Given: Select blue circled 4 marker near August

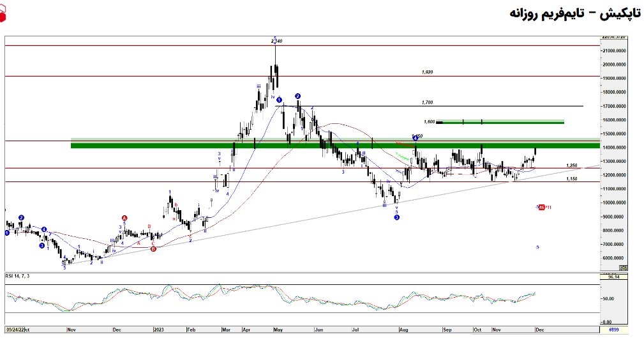Looking at the screenshot, I should pos(415,138).
